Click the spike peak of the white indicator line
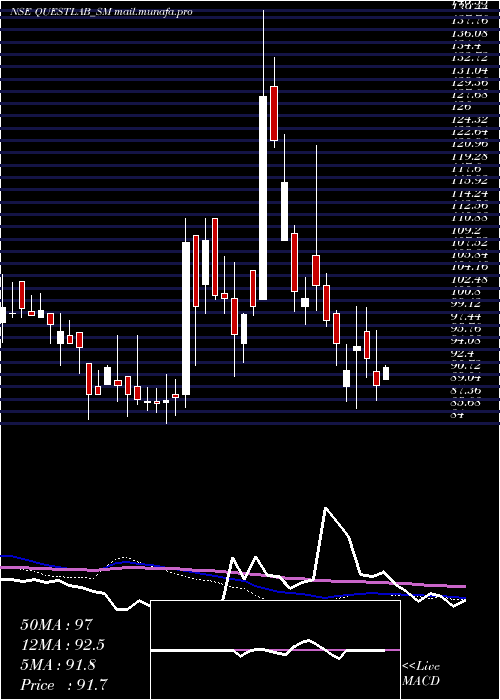 click(x=326, y=508)
